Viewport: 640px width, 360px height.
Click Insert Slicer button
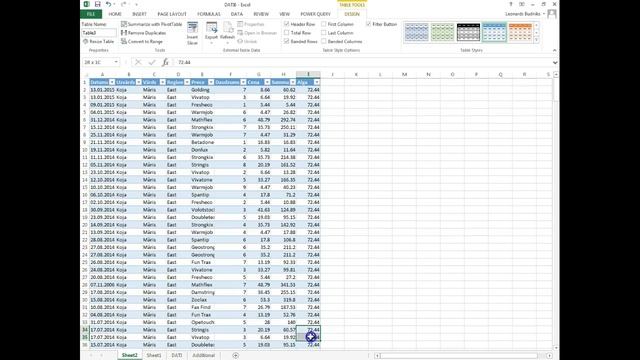tap(192, 33)
